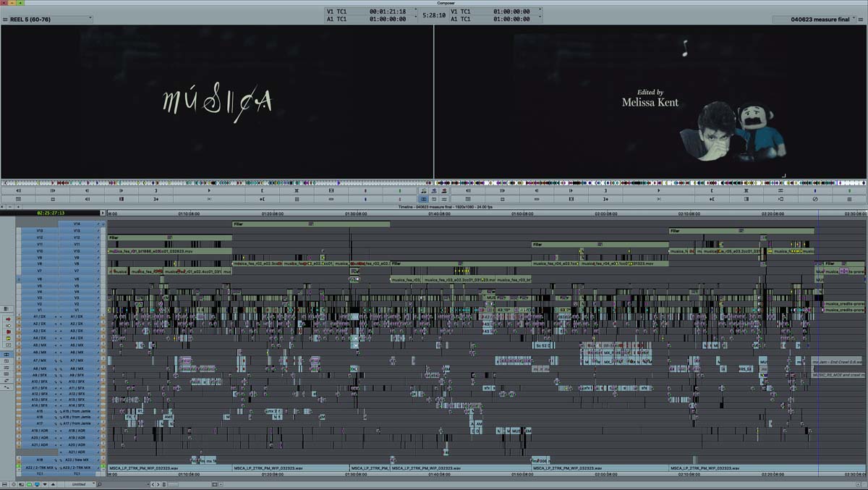Image resolution: width=868 pixels, height=490 pixels.
Task: Click top ruler at 01:30:08:00
Action: click(x=356, y=214)
